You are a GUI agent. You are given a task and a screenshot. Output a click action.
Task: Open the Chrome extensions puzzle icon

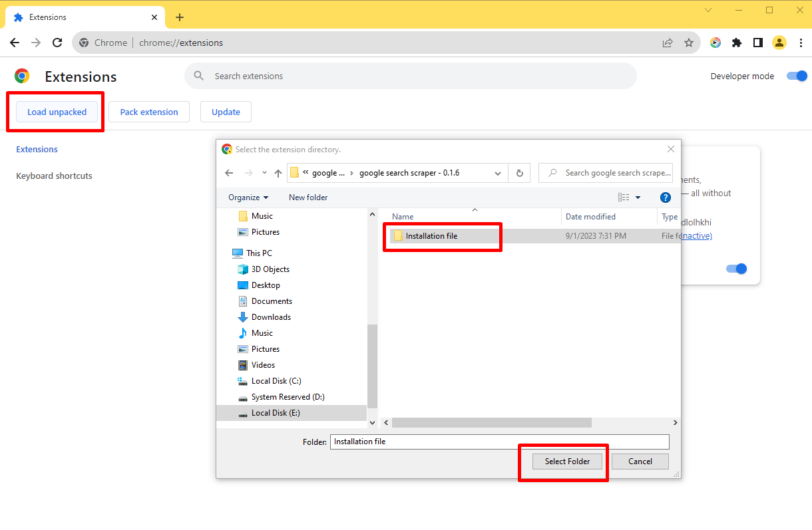[x=736, y=42]
